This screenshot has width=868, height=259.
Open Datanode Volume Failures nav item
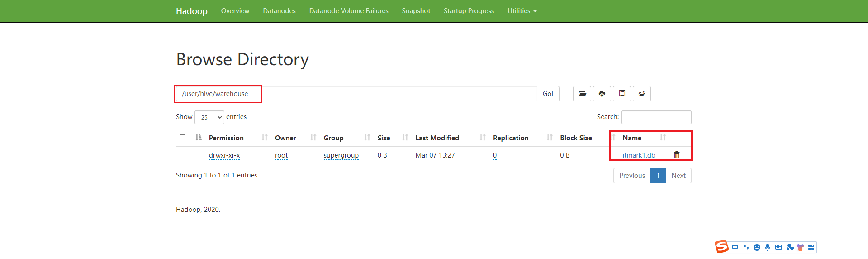349,11
